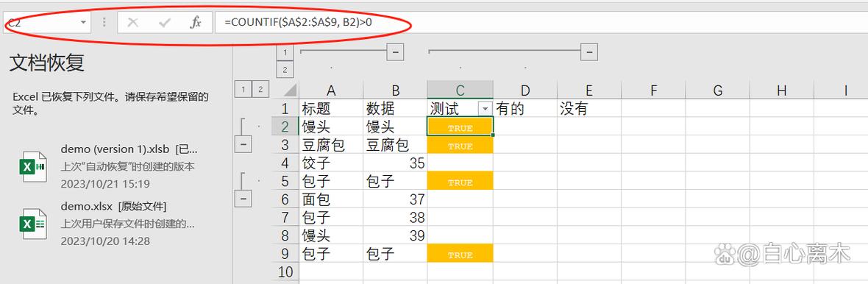Open the Name Box dropdown arrow

coord(84,23)
